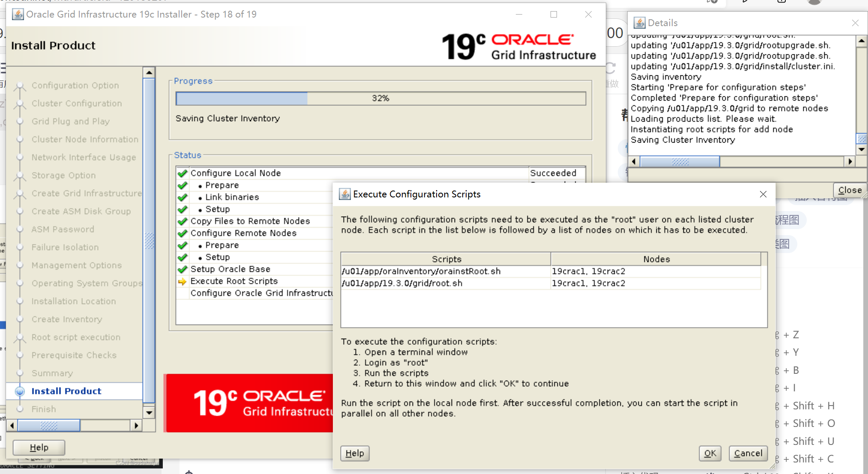This screenshot has height=474, width=868.
Task: Select the Finish step in sidebar
Action: [x=44, y=409]
